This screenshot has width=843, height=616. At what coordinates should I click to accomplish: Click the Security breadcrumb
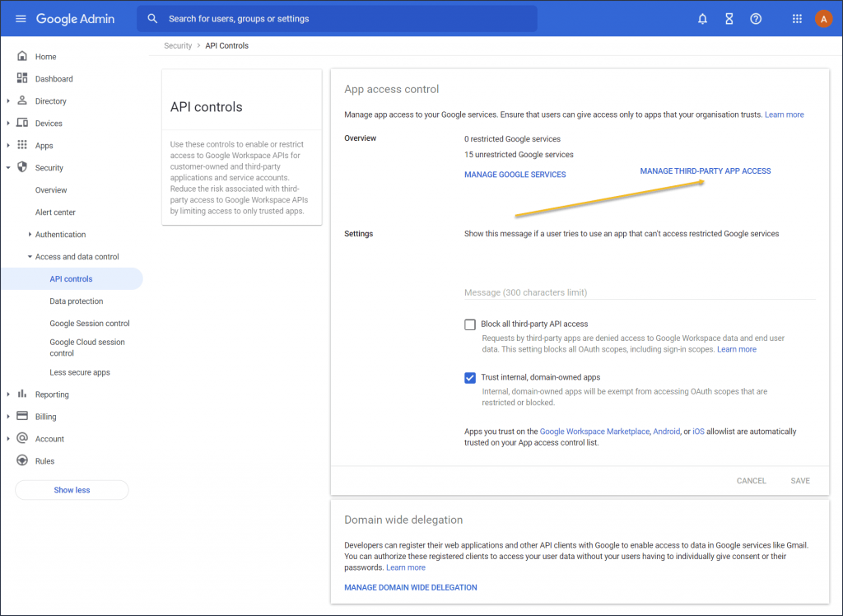[178, 46]
